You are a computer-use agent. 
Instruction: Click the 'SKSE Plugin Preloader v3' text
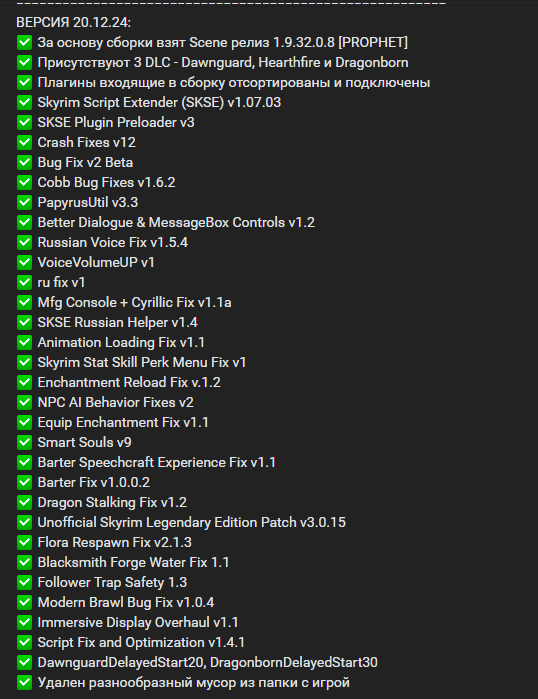pyautogui.click(x=116, y=122)
